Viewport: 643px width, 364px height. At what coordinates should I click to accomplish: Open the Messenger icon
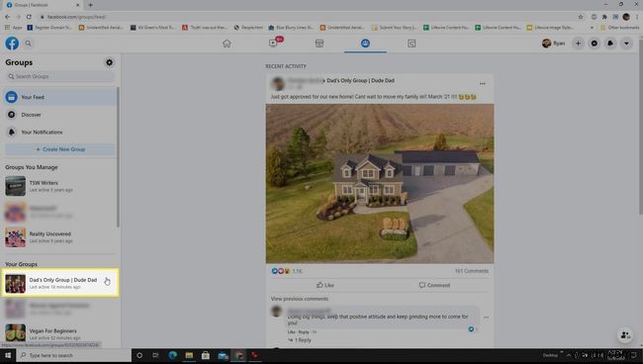click(595, 44)
